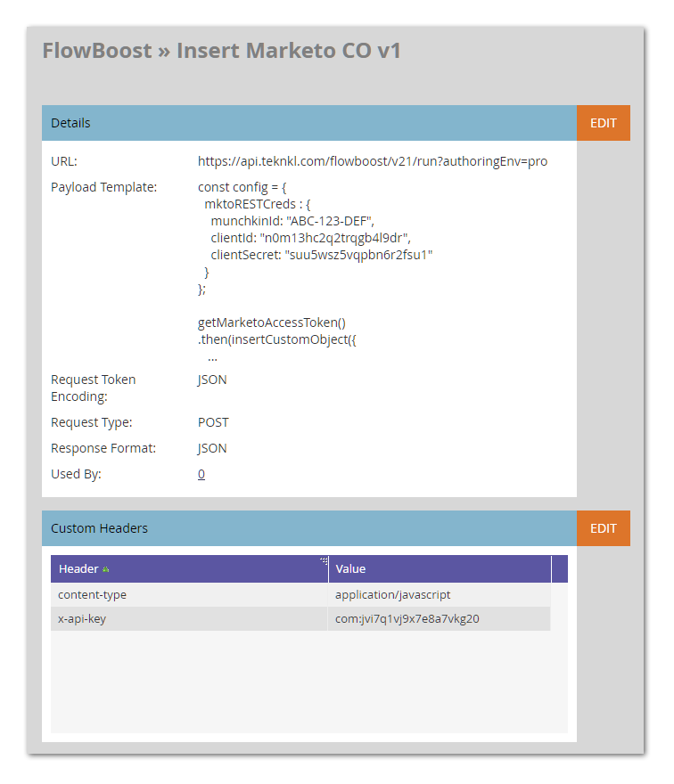This screenshot has width=674, height=784.
Task: Click the FlowBoost » Insert Marketo CO v1 title
Action: [x=221, y=51]
